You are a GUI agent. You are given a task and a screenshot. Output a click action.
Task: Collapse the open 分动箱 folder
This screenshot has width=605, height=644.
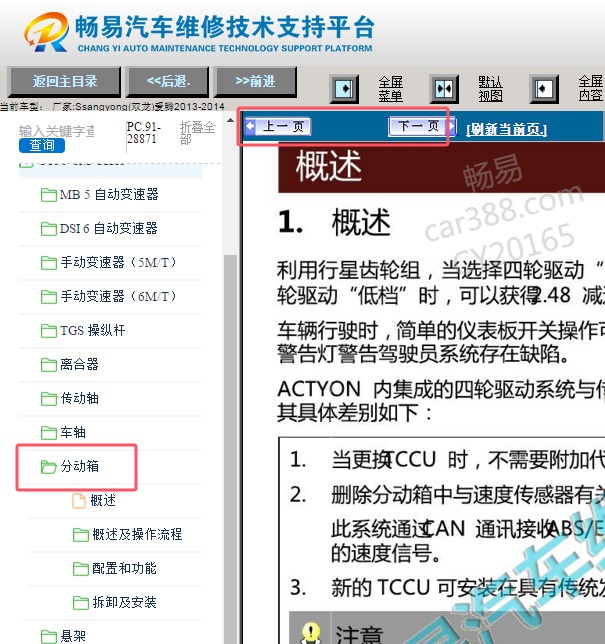(79, 467)
